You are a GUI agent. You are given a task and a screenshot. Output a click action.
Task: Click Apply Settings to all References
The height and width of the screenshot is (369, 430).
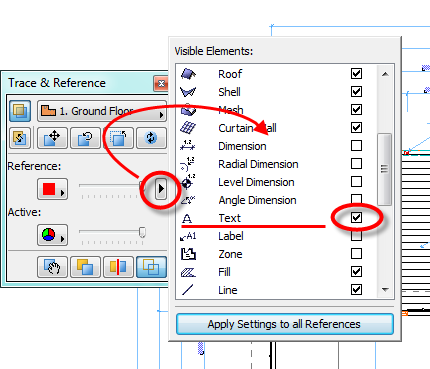pyautogui.click(x=285, y=324)
